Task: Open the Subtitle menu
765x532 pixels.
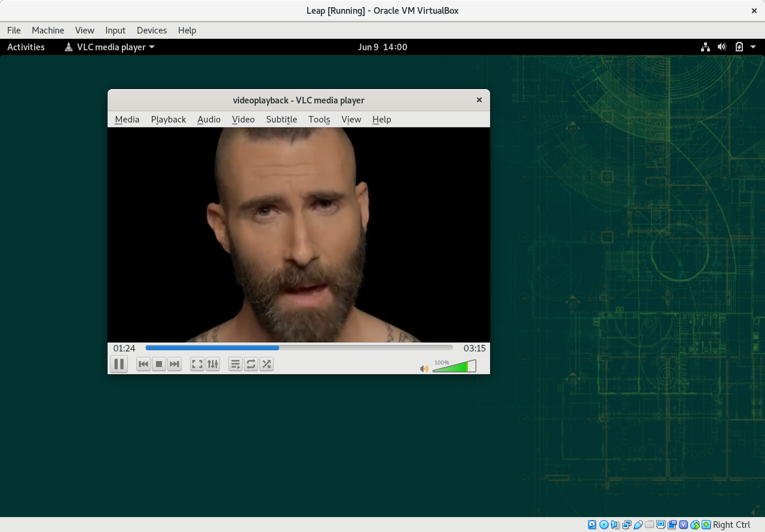Action: pos(281,120)
